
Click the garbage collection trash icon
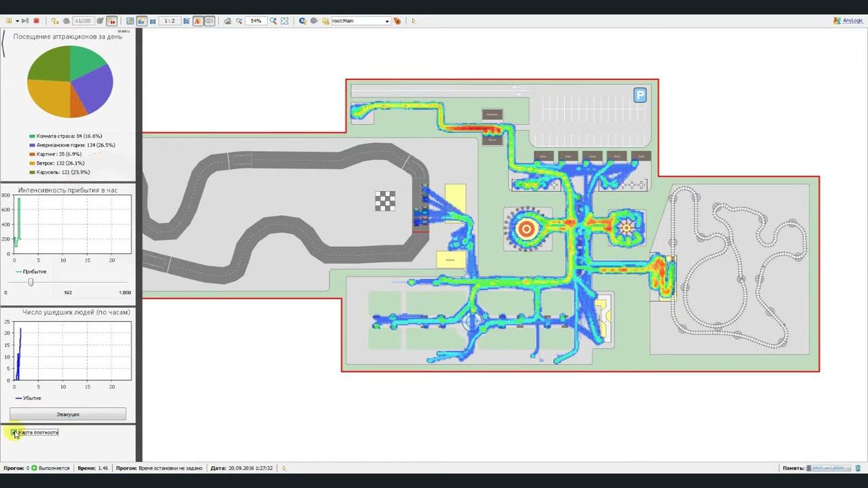pyautogui.click(x=858, y=468)
